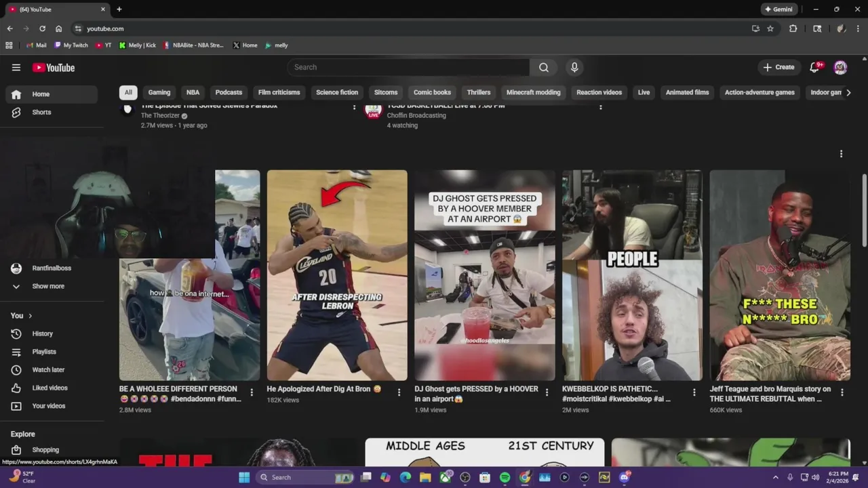Select the Animated films chip
This screenshot has width=868, height=488.
coord(687,92)
